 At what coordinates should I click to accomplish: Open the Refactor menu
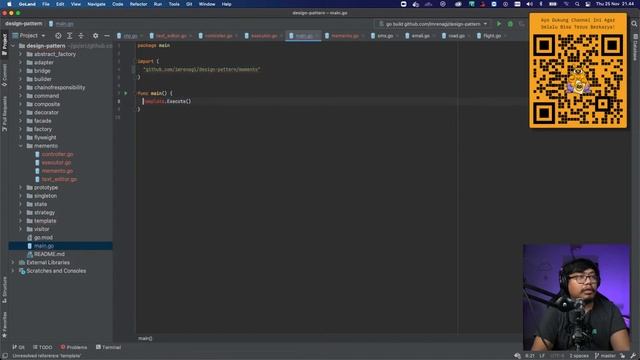pos(138,4)
